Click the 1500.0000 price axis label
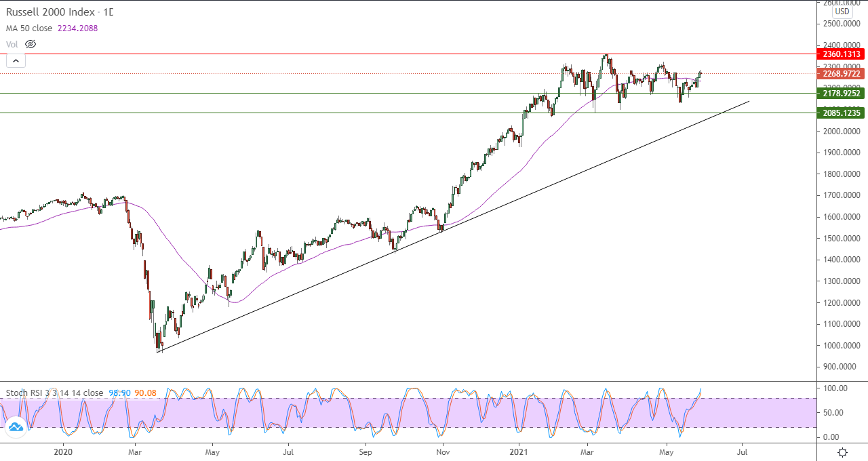Screen dimensions: 868x461 click(x=841, y=238)
